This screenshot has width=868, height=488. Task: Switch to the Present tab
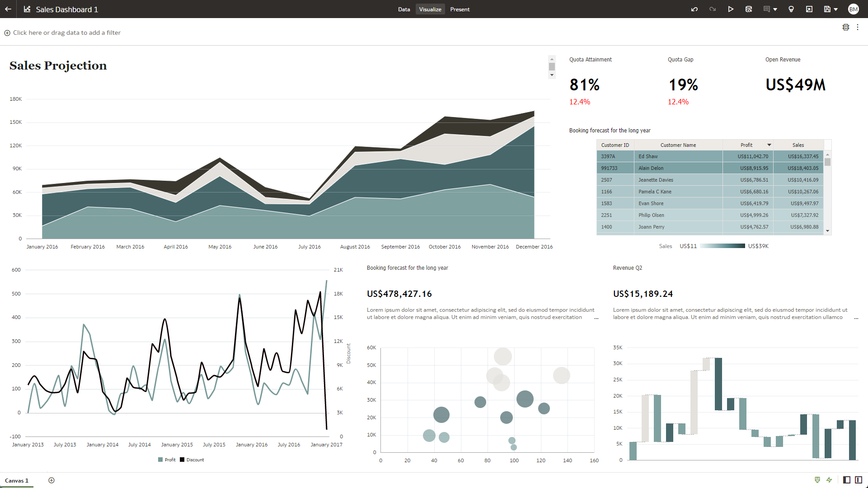point(460,9)
